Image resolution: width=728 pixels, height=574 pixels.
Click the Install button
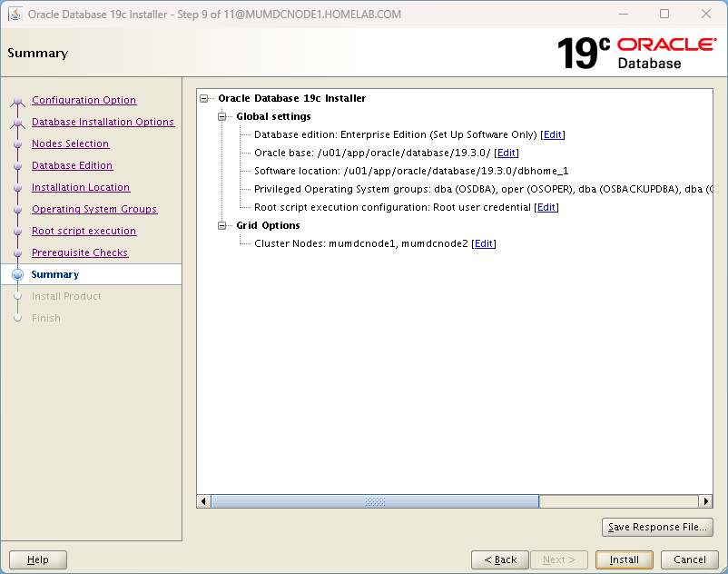click(x=625, y=559)
